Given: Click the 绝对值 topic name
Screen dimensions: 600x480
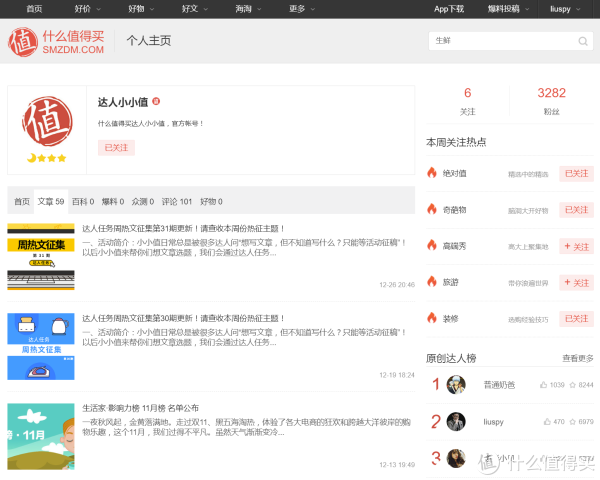Looking at the screenshot, I should pos(455,173).
